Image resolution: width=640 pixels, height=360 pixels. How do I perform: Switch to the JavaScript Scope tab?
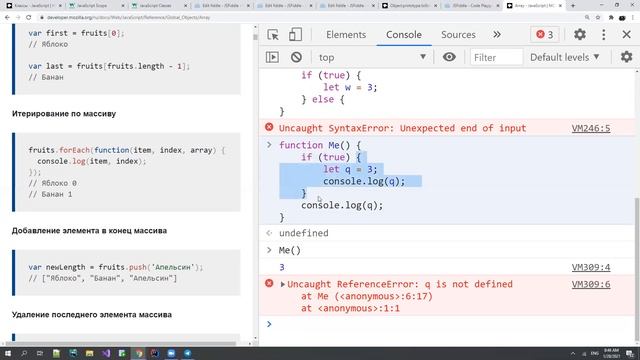[x=96, y=6]
